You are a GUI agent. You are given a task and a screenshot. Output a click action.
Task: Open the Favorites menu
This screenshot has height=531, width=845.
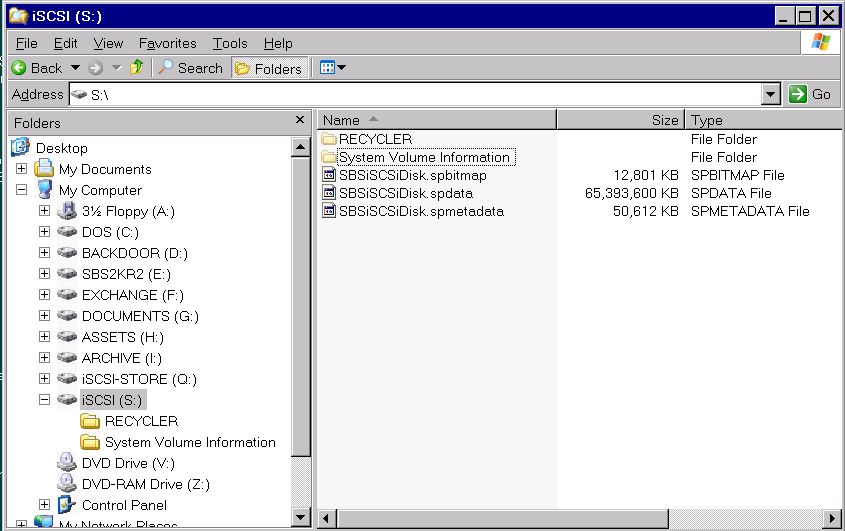(x=168, y=43)
